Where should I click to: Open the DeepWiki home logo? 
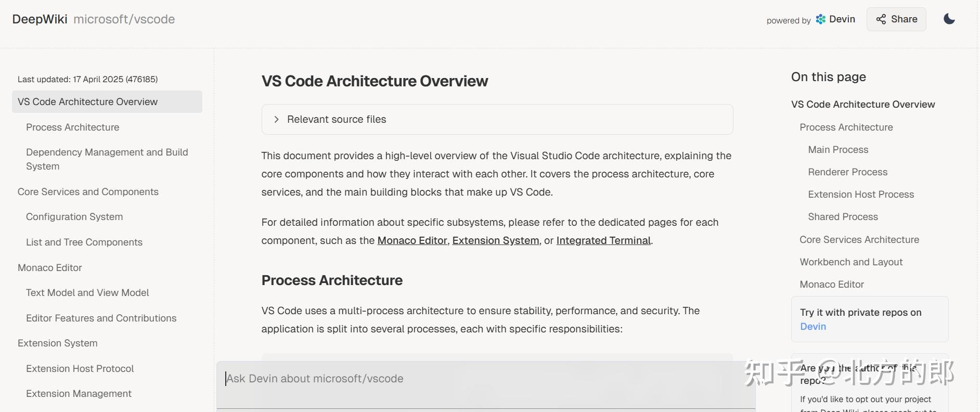[40, 19]
